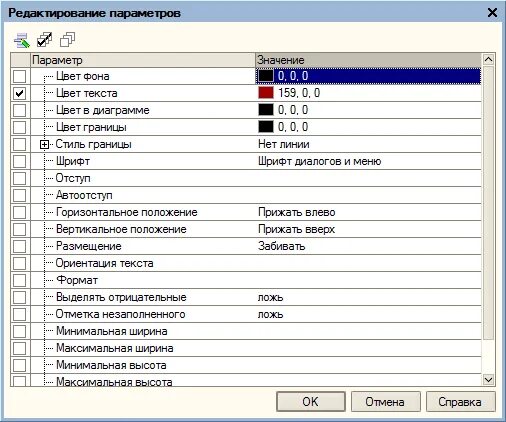506x422 pixels.
Task: Click the black Цвет фона color swatch
Action: click(266, 76)
